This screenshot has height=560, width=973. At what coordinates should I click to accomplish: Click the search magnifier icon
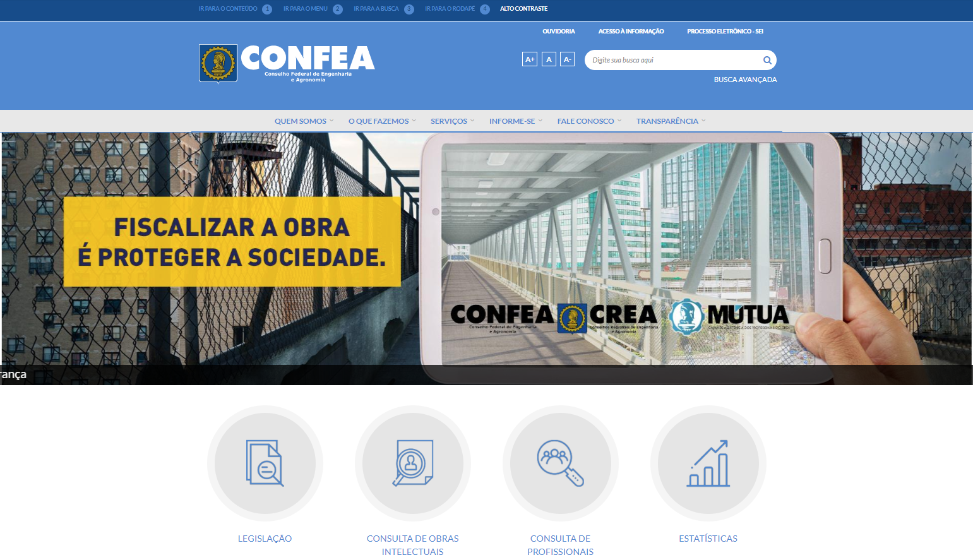point(767,60)
